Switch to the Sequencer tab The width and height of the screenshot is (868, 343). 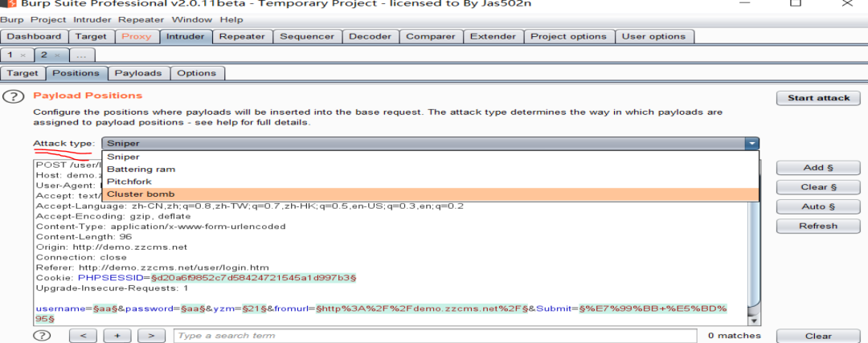click(x=307, y=36)
